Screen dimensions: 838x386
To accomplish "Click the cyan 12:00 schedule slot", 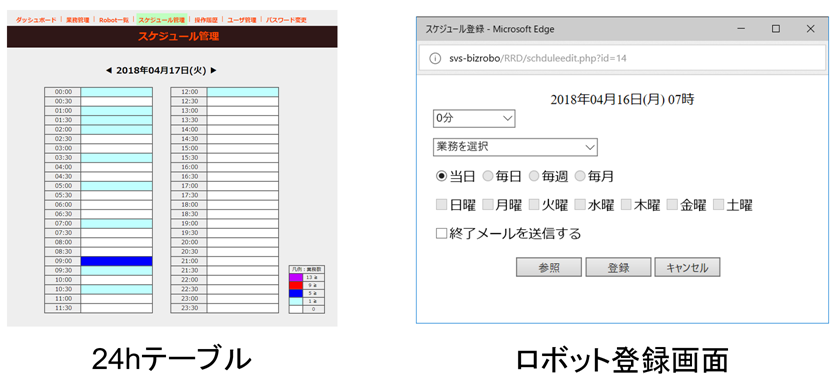I will point(243,92).
